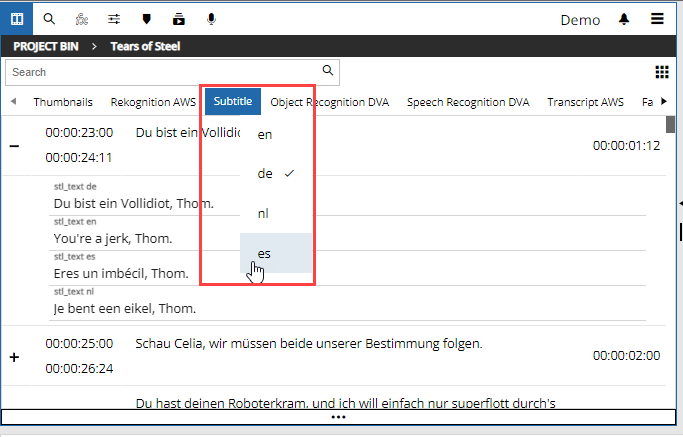Open the search magnifier tool in toolbar
Image resolution: width=683 pixels, height=437 pixels.
(49, 19)
